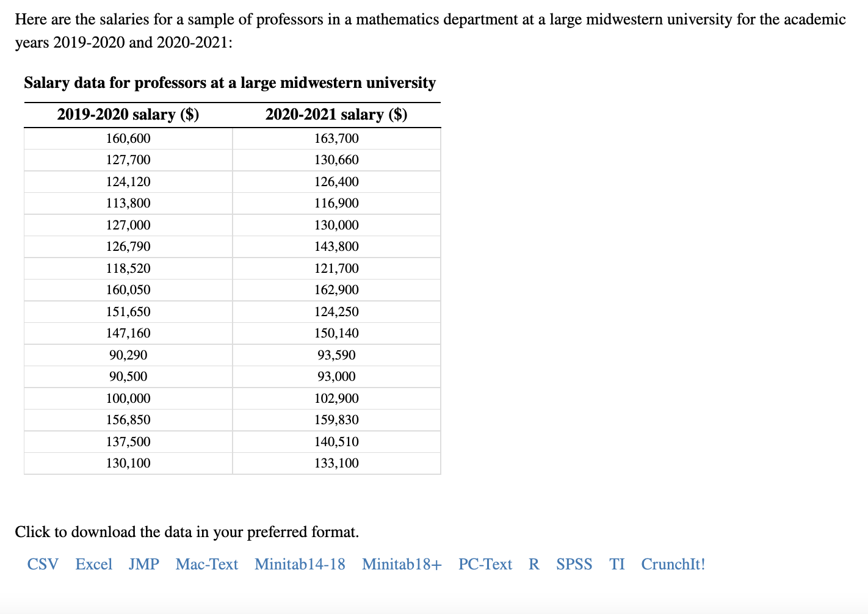868x614 pixels.
Task: Select the 133,100 value in the last row
Action: click(x=336, y=463)
